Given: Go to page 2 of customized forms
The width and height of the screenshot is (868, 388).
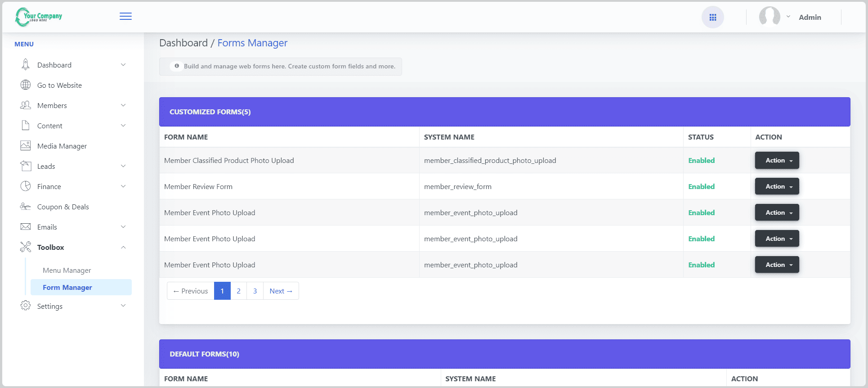Looking at the screenshot, I should (x=238, y=291).
